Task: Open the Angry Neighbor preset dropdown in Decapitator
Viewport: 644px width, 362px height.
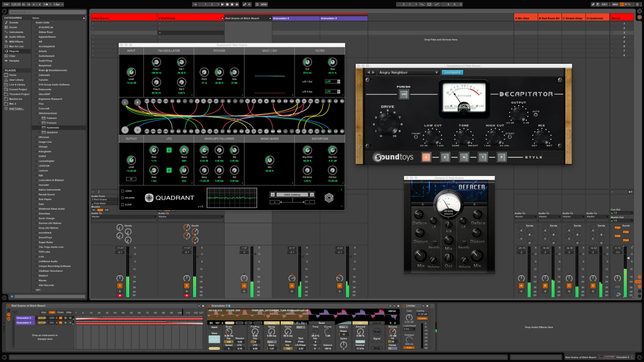Action: click(408, 72)
